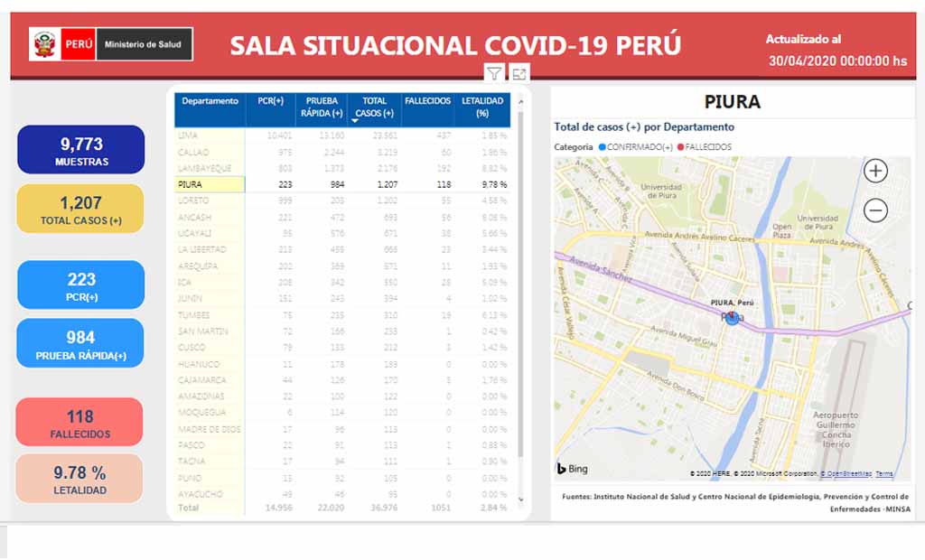Sort by the PCR(+) column header
925x560 pixels.
271,110
